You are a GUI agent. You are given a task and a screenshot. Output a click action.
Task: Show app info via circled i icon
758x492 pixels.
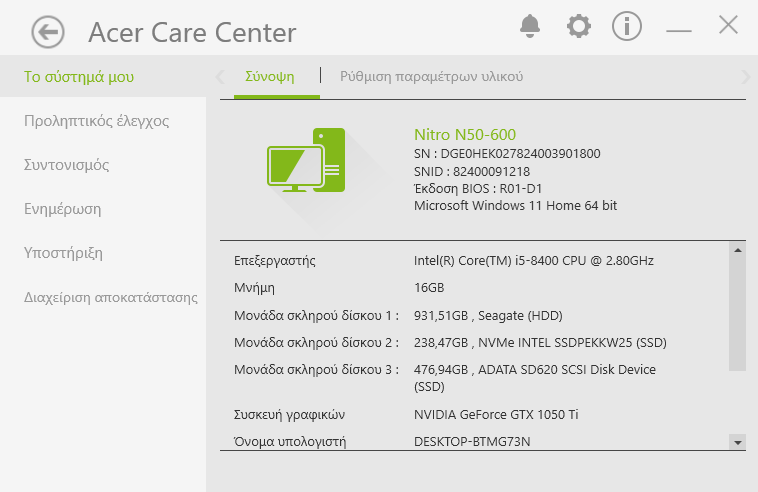(x=627, y=26)
